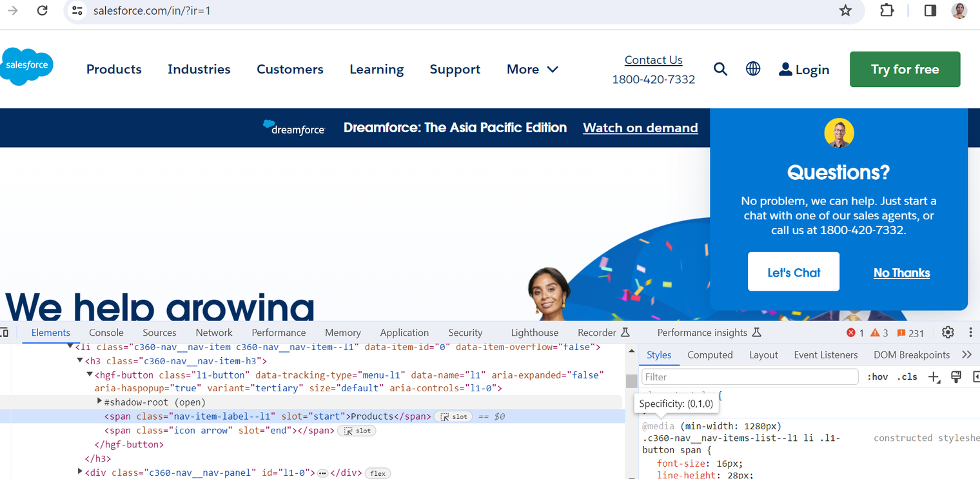This screenshot has width=980, height=479.
Task: Open the browser Extensions puzzle icon
Action: (x=887, y=10)
